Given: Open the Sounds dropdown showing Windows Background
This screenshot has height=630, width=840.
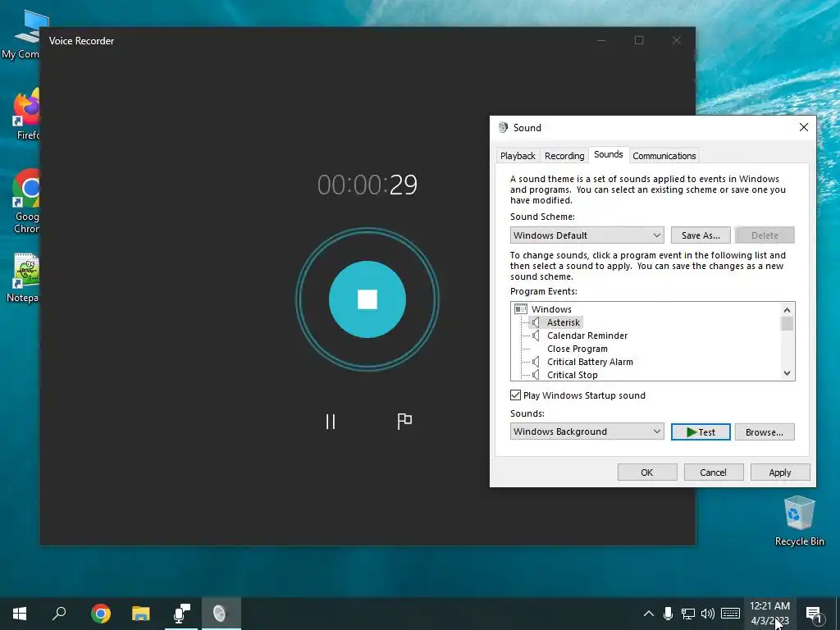Looking at the screenshot, I should pos(587,431).
